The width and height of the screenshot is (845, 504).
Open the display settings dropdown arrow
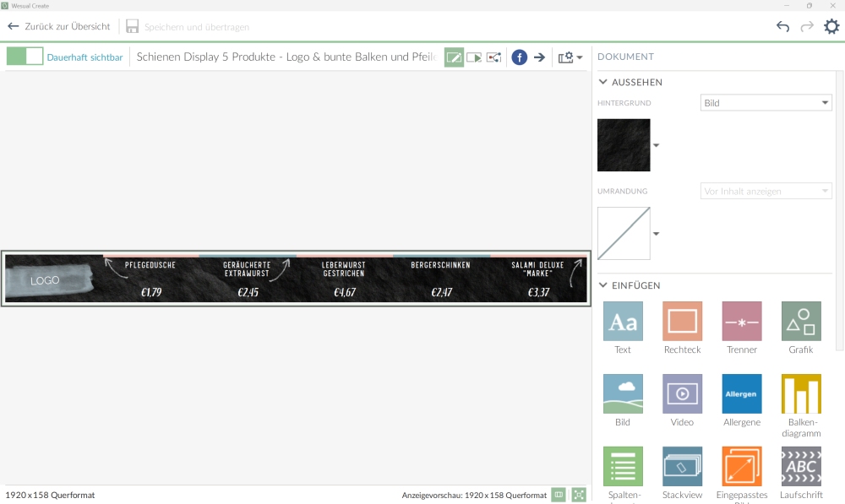click(x=580, y=58)
